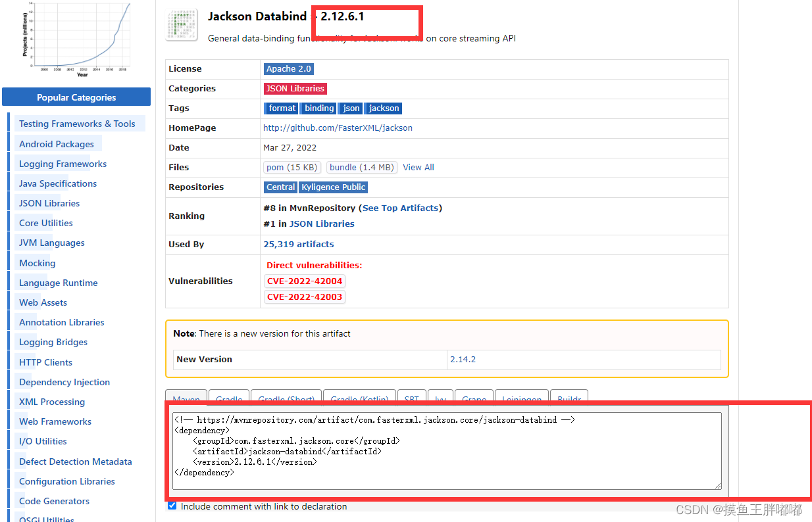Click the Vulnerabilities row label
Viewport: 812px width, 522px height.
tap(201, 281)
